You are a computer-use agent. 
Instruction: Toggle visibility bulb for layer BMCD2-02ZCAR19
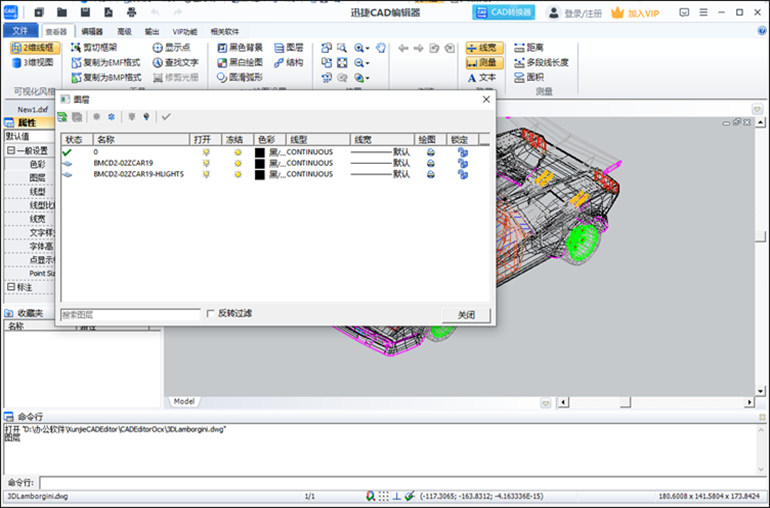206,163
